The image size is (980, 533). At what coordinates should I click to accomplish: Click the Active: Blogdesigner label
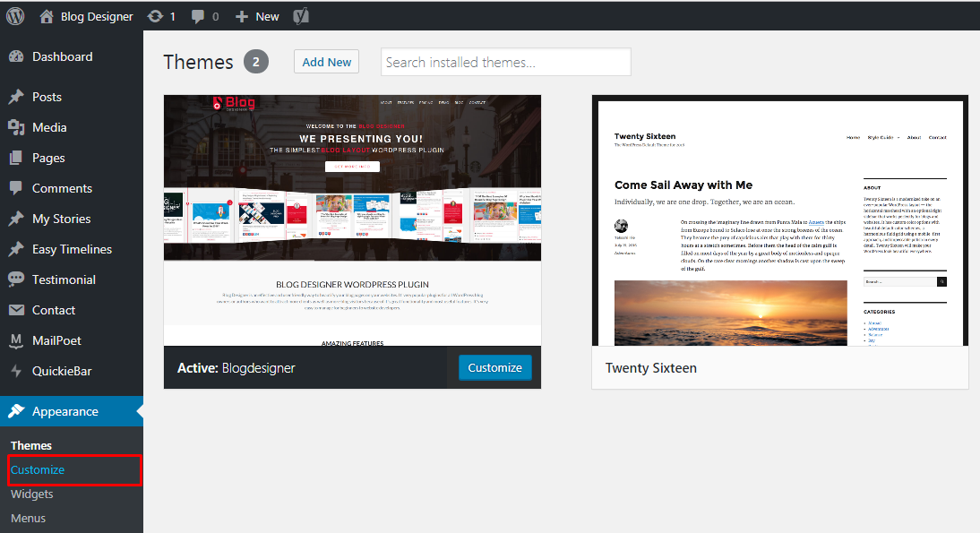point(236,368)
